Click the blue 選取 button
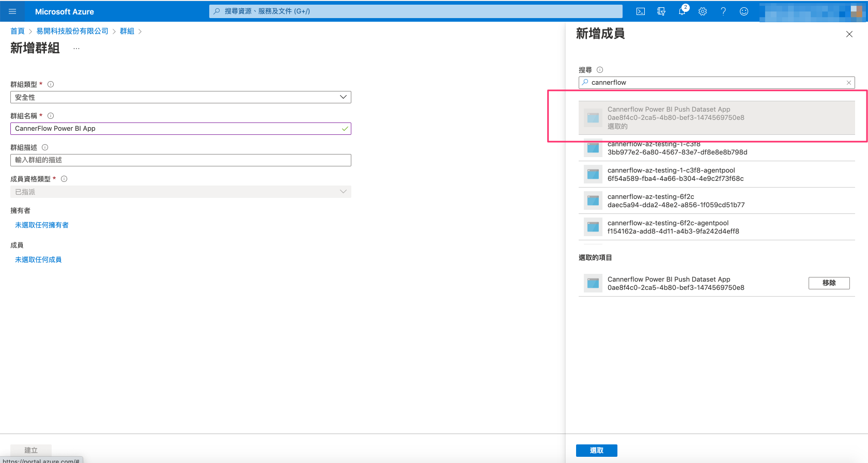868x463 pixels. pos(597,451)
